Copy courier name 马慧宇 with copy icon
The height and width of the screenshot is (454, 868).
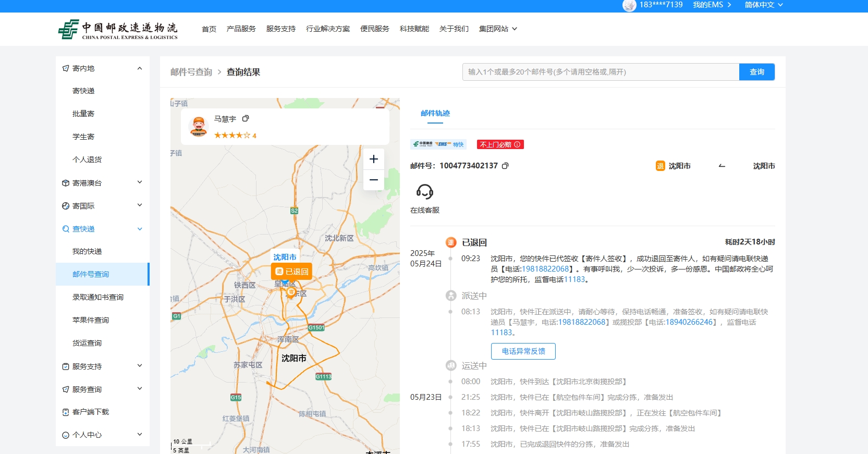click(x=246, y=119)
